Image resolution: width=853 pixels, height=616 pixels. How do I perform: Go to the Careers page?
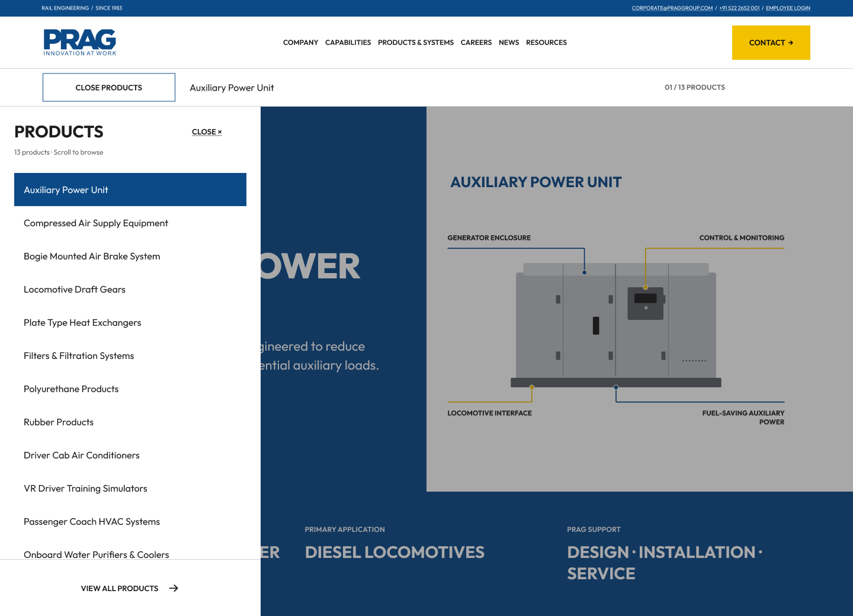tap(476, 43)
